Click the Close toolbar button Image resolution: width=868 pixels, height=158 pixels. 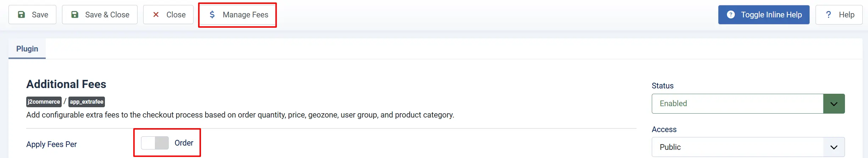pyautogui.click(x=168, y=15)
